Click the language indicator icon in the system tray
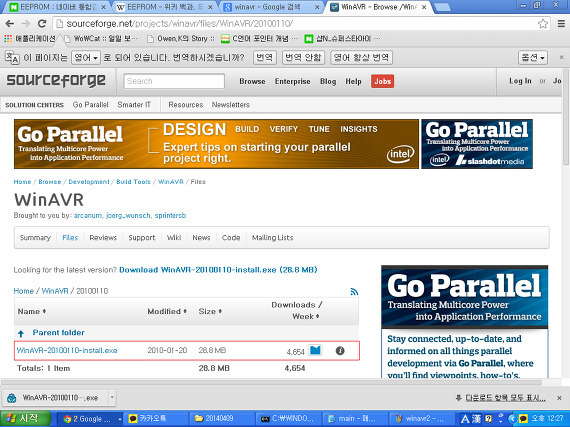The width and height of the screenshot is (570, 427). [x=465, y=419]
